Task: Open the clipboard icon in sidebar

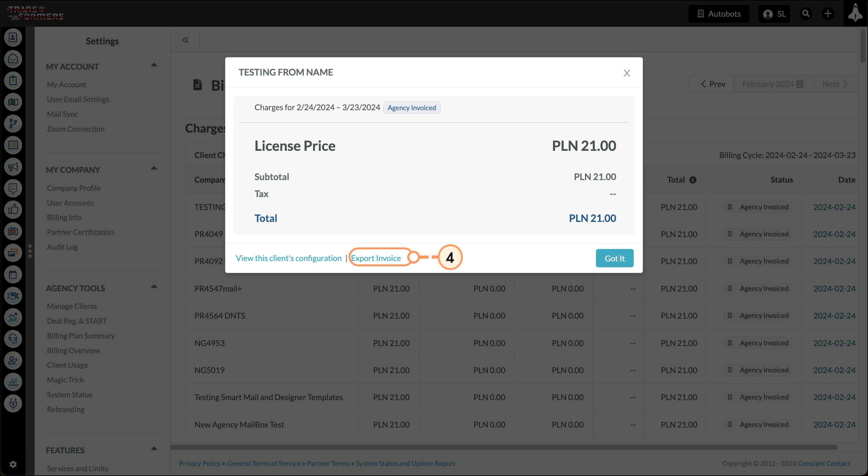Action: click(x=13, y=81)
